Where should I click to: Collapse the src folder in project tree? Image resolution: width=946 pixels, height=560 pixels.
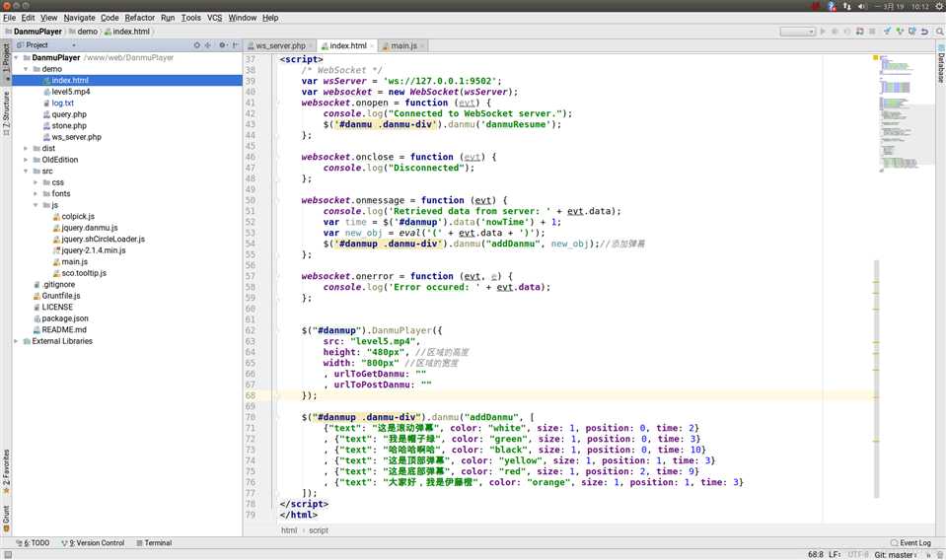(26, 172)
